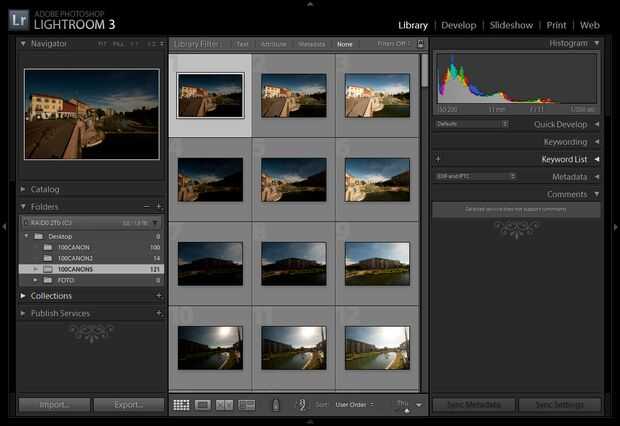
Task: Open the Filters Off preset dropdown
Action: point(394,44)
